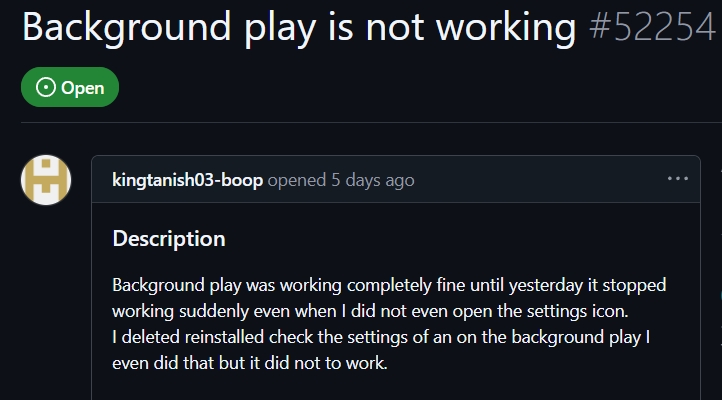The image size is (722, 400).
Task: Click the word "opened" in comment header
Action: click(x=297, y=180)
